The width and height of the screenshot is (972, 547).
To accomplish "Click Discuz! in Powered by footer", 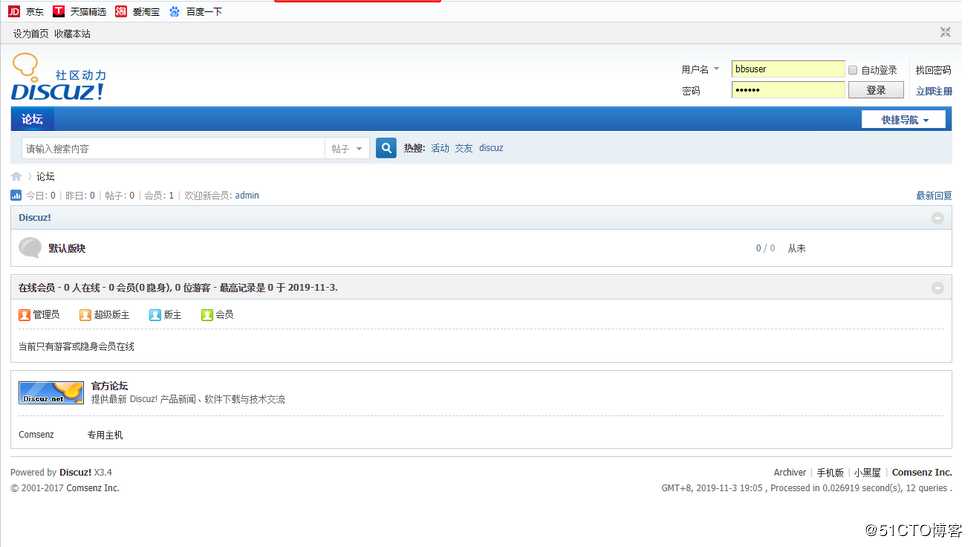I will (x=75, y=473).
